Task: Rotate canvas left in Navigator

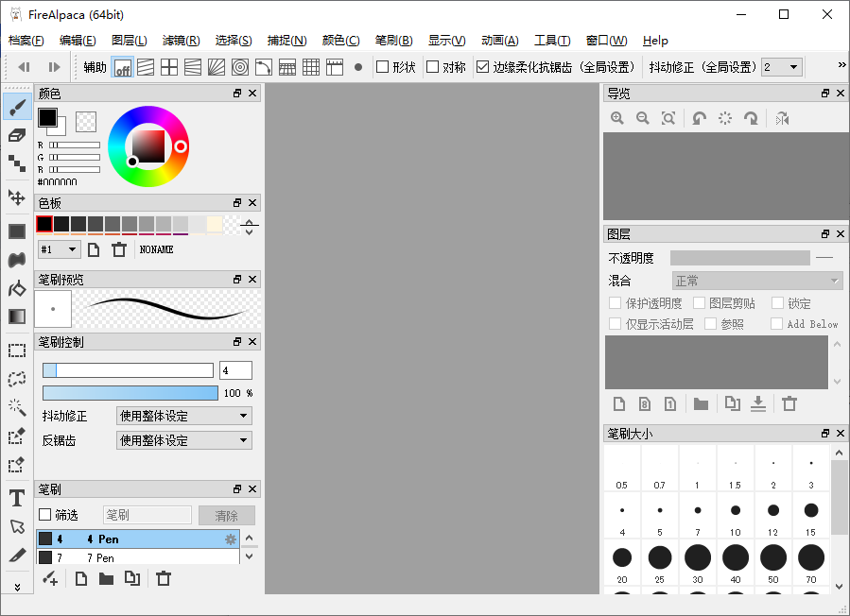Action: [x=700, y=118]
